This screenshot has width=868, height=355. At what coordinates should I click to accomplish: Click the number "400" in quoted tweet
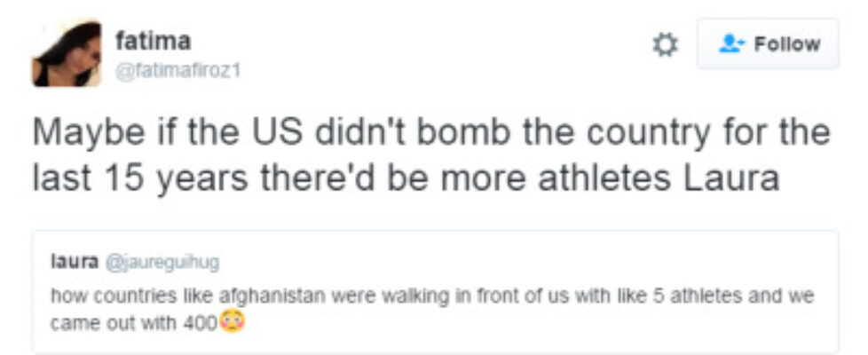[200, 323]
